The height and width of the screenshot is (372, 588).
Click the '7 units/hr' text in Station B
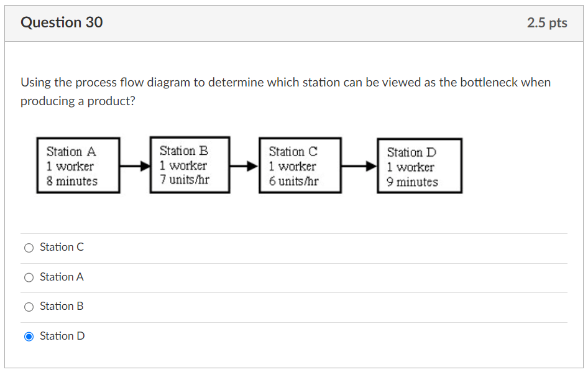(x=182, y=180)
